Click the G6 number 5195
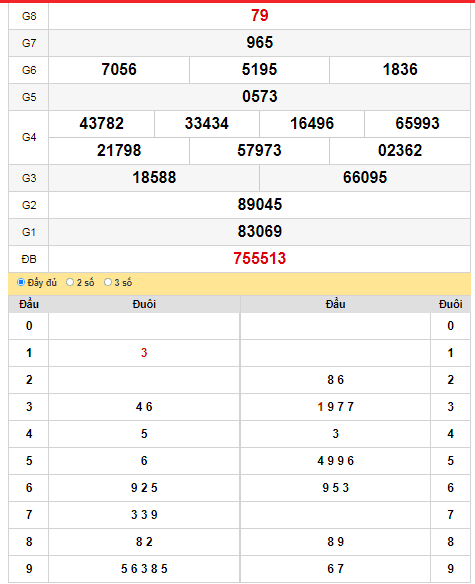Screen dimensions: 475x584 click(259, 70)
